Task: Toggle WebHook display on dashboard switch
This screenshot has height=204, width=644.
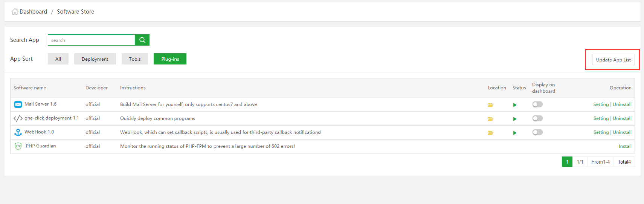Action: [537, 132]
